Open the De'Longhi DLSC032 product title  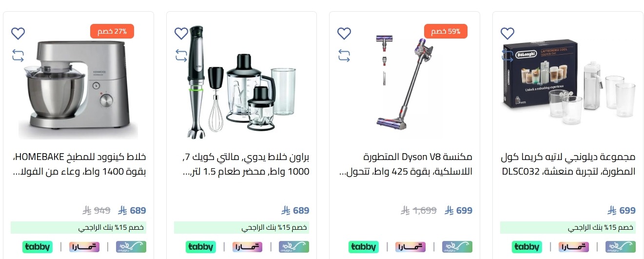[568, 164]
